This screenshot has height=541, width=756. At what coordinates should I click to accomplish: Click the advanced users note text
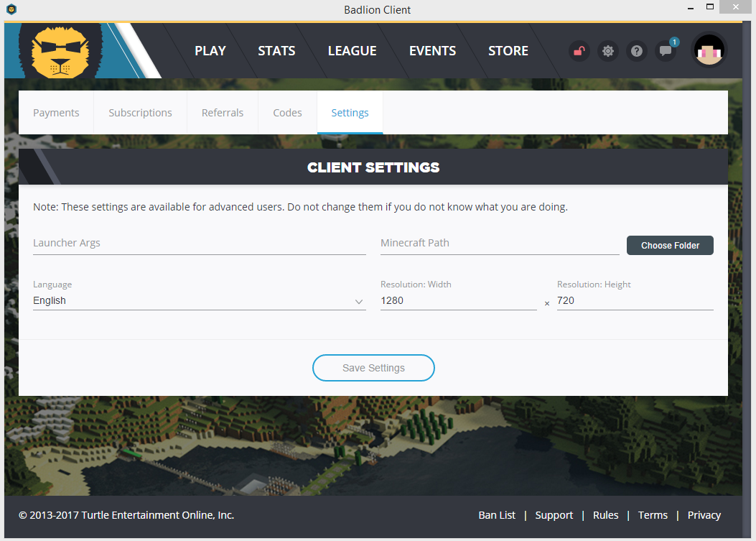click(x=300, y=207)
